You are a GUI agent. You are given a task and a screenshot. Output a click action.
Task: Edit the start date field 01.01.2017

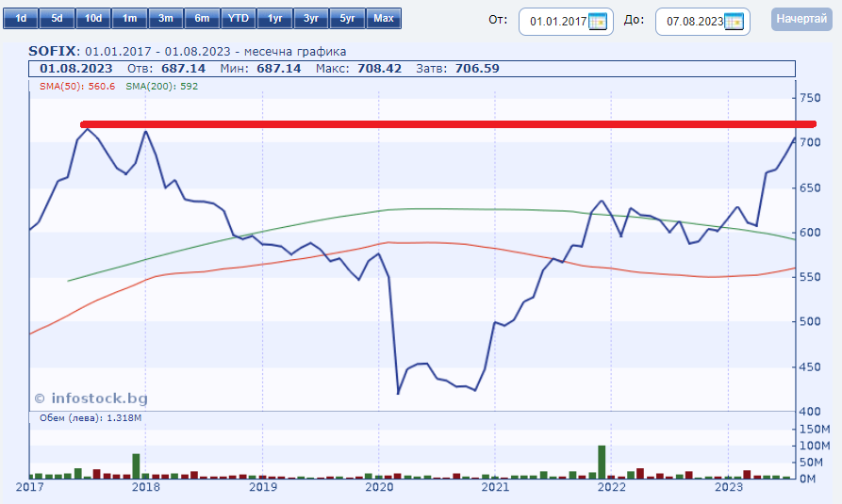(566, 22)
